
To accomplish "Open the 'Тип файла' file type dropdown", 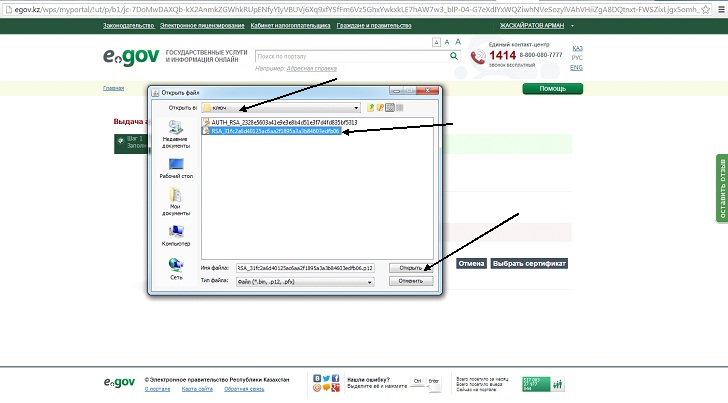I will click(369, 282).
